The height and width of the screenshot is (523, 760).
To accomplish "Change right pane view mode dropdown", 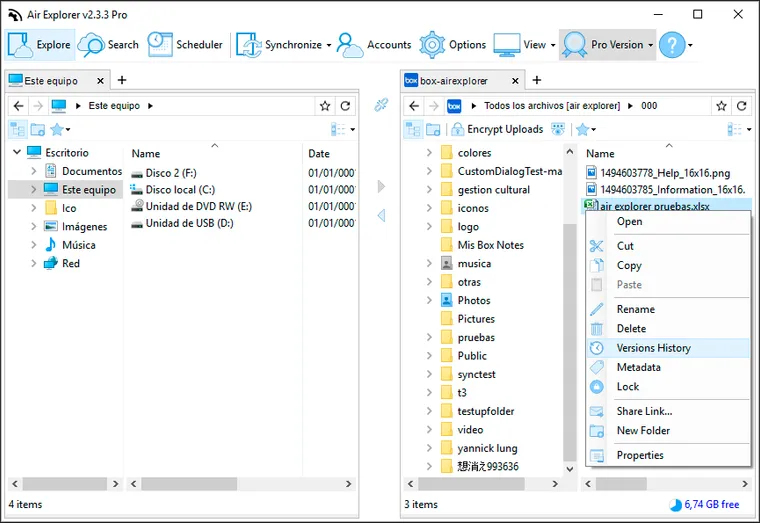I will point(739,129).
